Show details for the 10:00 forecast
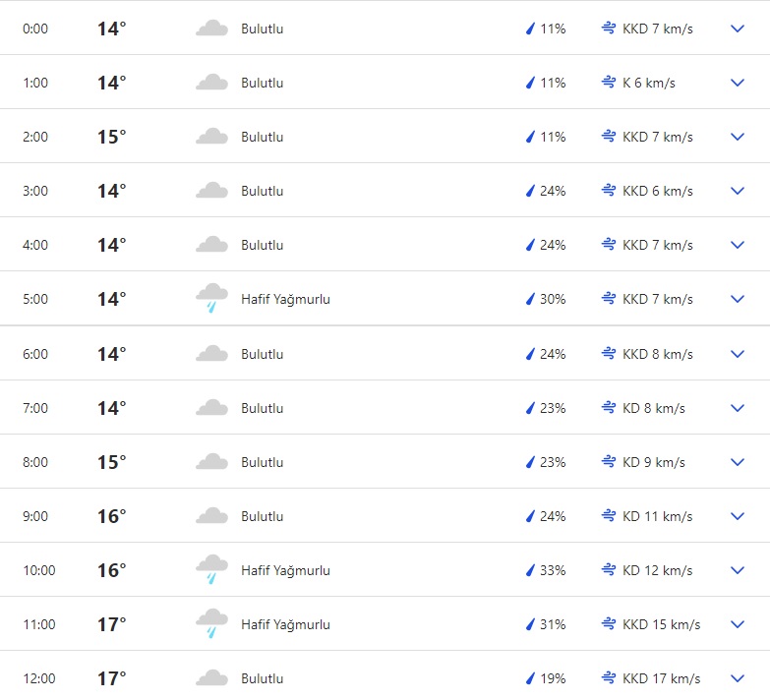 [x=738, y=570]
